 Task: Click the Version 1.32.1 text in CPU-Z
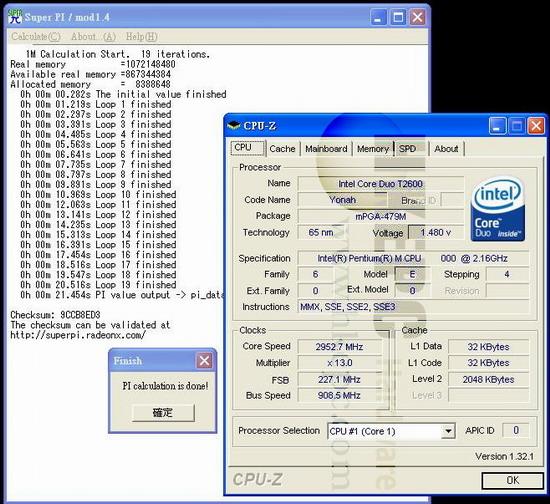(504, 456)
